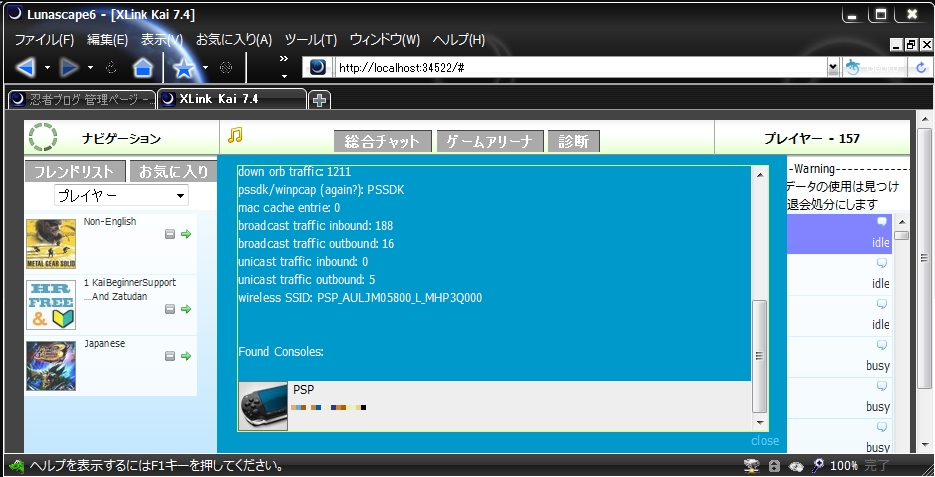Image resolution: width=935 pixels, height=477 pixels.
Task: Click the eye icon in status bar
Action: (796, 466)
